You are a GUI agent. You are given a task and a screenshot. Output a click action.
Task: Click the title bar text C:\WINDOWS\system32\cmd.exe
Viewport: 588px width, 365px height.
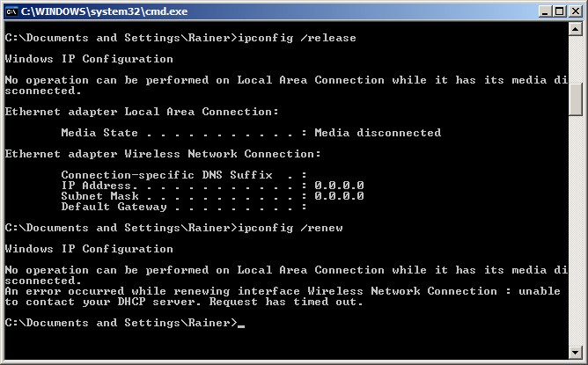coord(104,11)
